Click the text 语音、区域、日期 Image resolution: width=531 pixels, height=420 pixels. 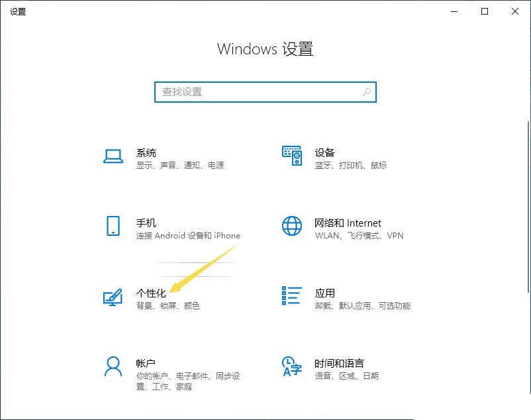(x=347, y=376)
